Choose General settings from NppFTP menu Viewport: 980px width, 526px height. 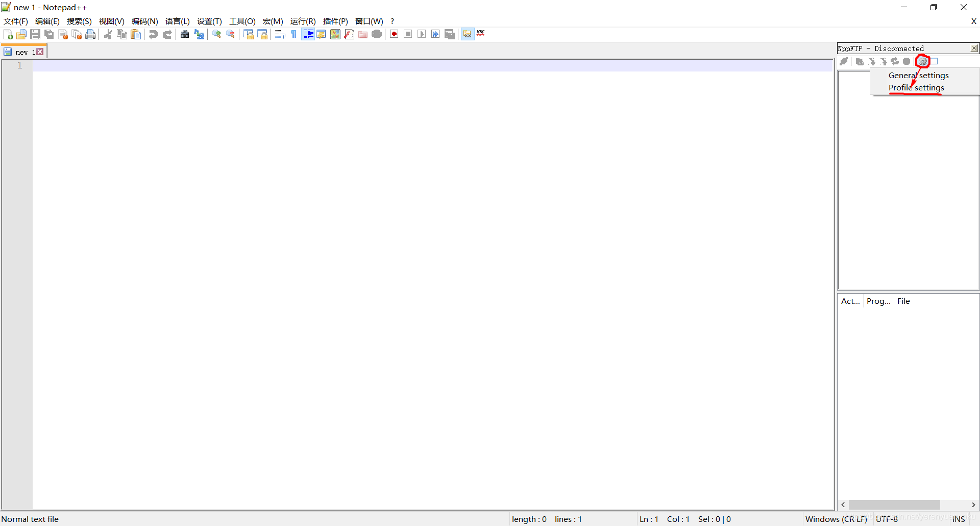tap(919, 75)
